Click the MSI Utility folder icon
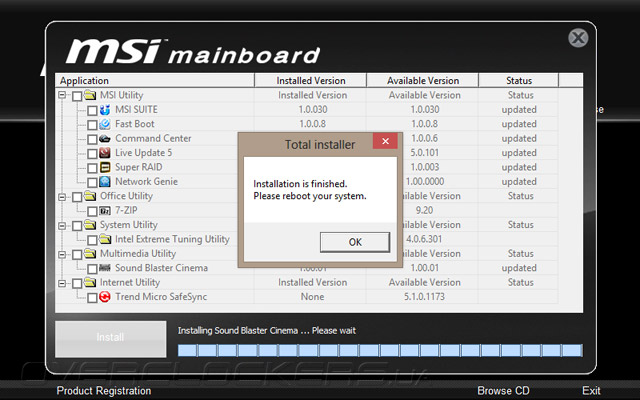This screenshot has height=400, width=640. click(90, 95)
